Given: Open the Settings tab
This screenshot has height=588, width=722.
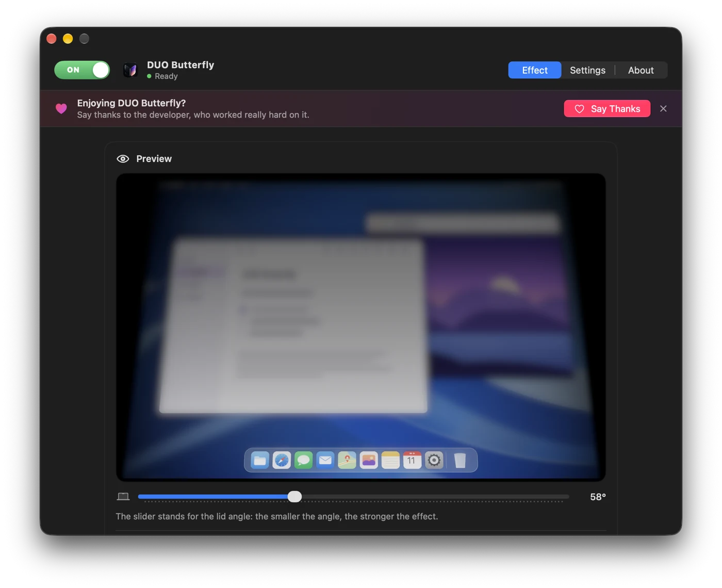Looking at the screenshot, I should click(587, 70).
